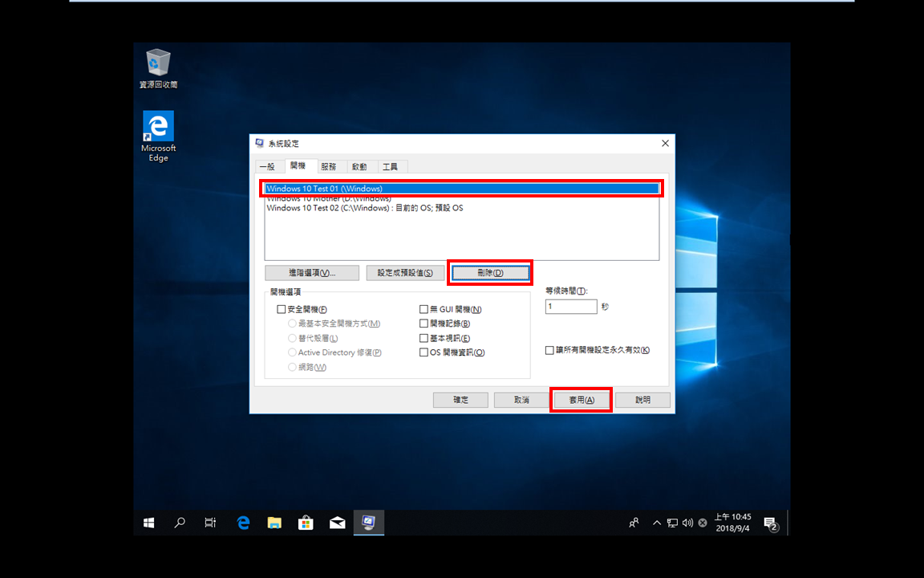Click the 等候時間 timeout input field
924x578 pixels.
(x=571, y=306)
